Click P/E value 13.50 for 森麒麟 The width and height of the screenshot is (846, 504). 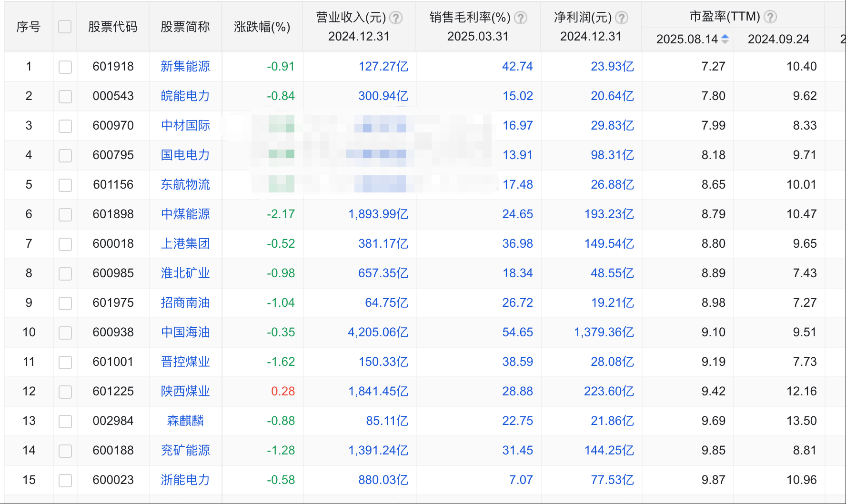(x=802, y=421)
